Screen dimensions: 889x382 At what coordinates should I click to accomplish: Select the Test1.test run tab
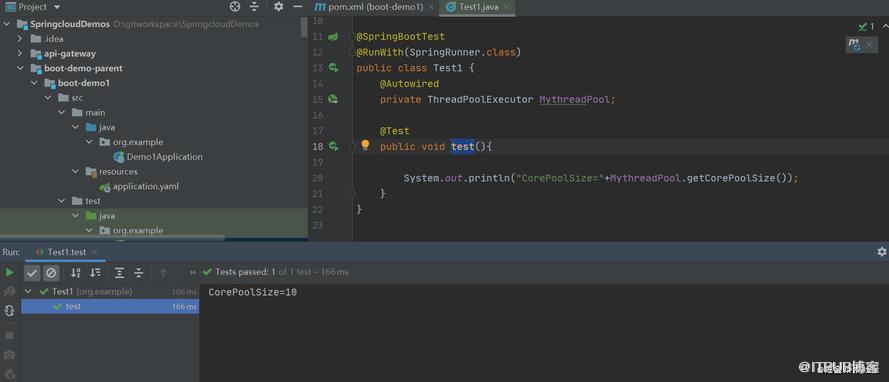67,252
